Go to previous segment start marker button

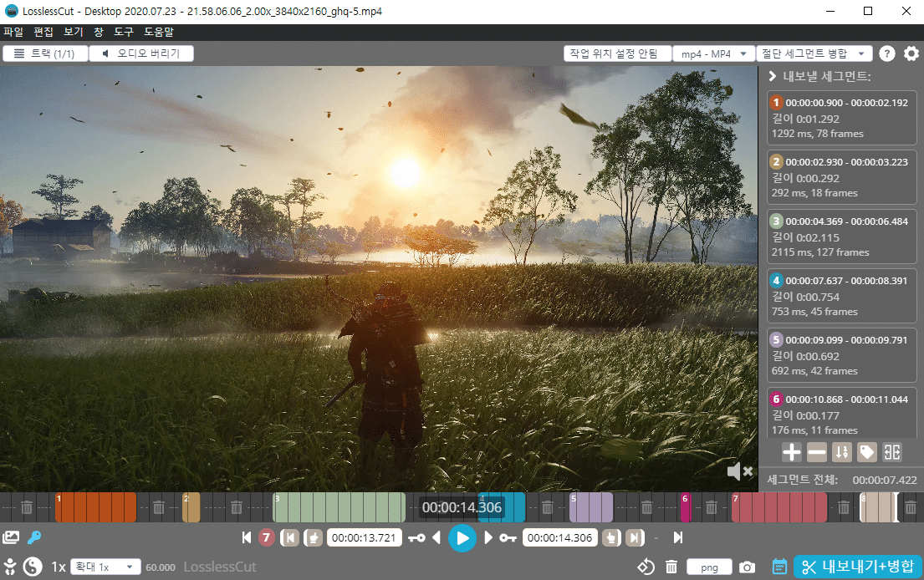coord(289,537)
